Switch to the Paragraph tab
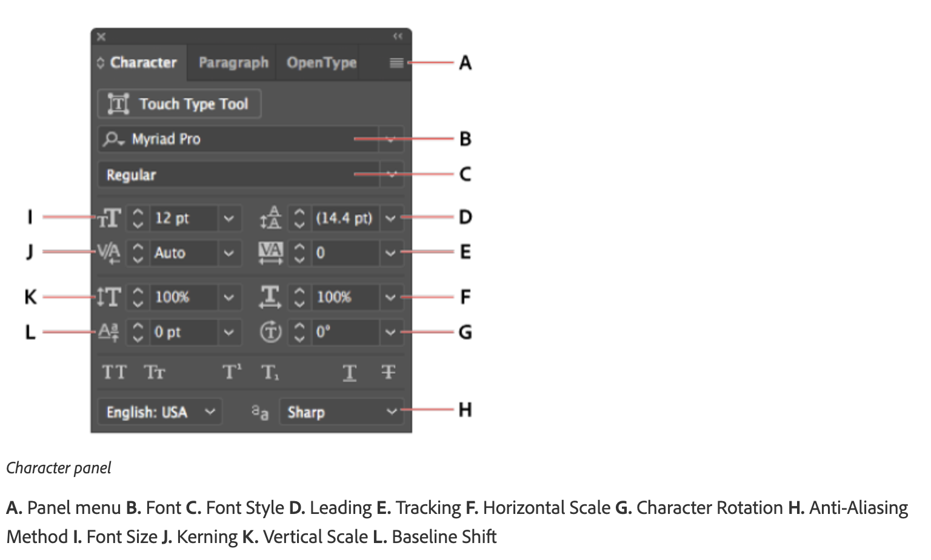 click(x=233, y=62)
